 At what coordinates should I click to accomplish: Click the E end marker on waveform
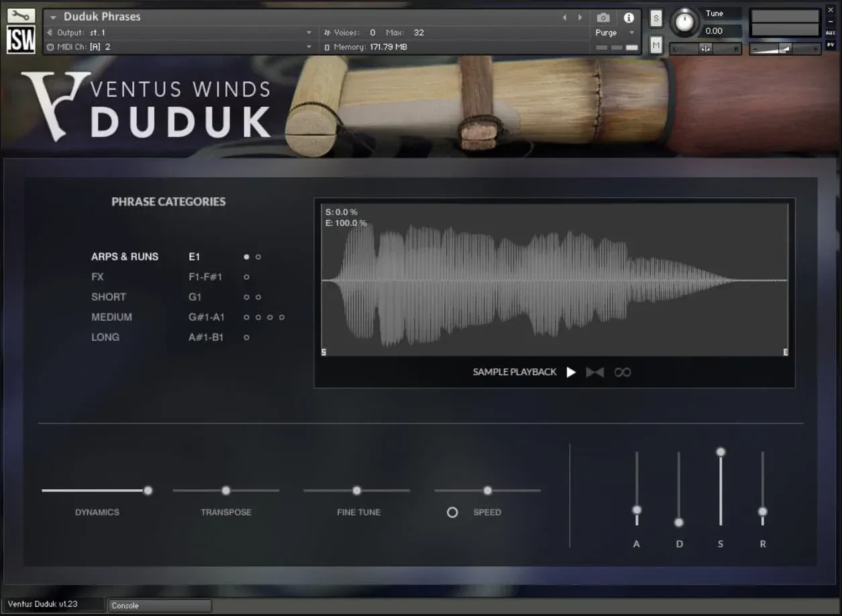[x=786, y=352]
